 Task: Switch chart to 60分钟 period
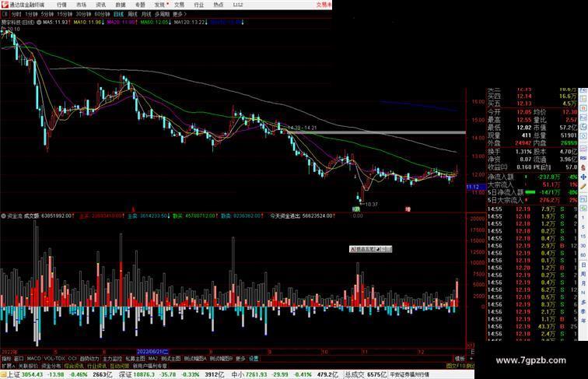pyautogui.click(x=102, y=14)
